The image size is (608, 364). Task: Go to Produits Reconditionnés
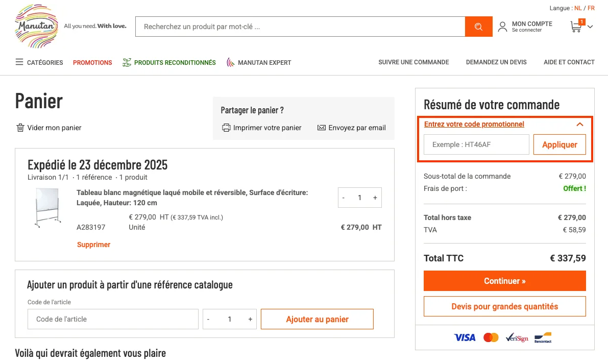pos(175,62)
